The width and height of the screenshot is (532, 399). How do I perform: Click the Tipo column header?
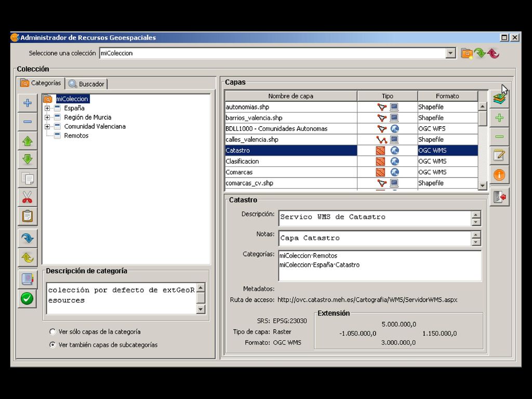[388, 96]
